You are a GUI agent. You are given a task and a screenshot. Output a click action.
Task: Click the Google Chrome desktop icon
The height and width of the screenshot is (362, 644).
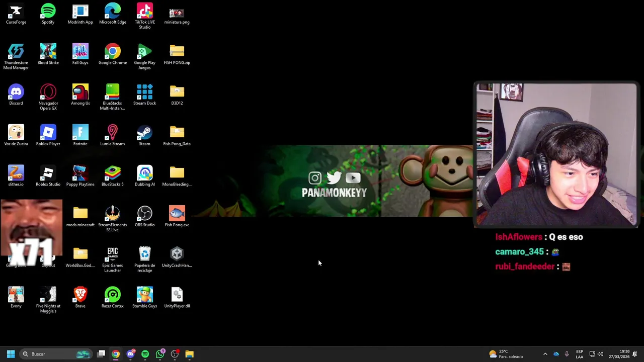pos(113,55)
